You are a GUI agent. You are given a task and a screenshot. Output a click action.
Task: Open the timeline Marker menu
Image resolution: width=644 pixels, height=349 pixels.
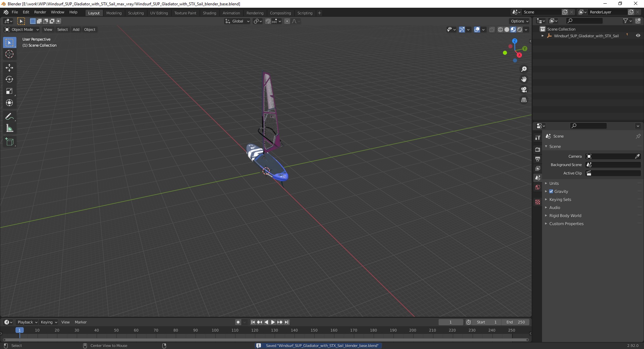coord(80,322)
